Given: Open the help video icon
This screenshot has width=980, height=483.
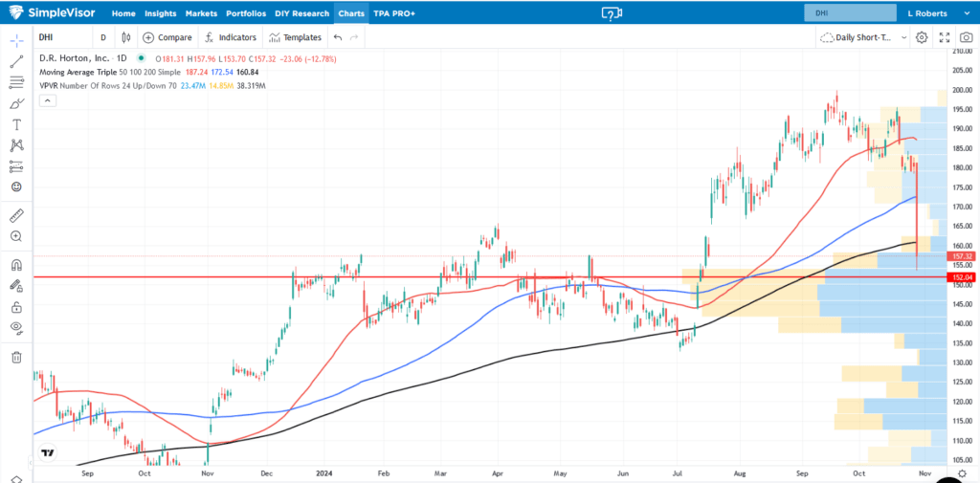Looking at the screenshot, I should (x=612, y=13).
